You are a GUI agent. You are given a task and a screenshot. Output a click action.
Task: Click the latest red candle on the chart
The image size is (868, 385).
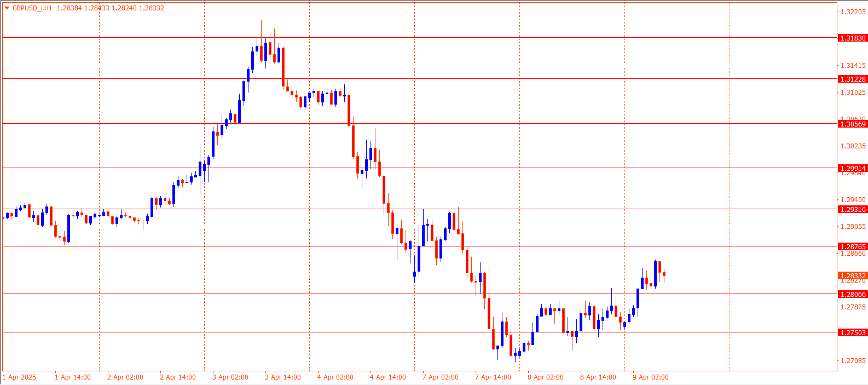click(664, 274)
